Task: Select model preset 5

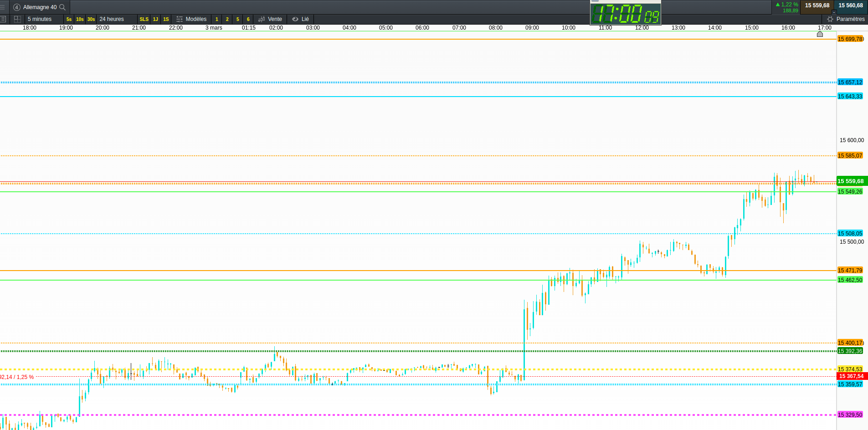Action: [237, 19]
